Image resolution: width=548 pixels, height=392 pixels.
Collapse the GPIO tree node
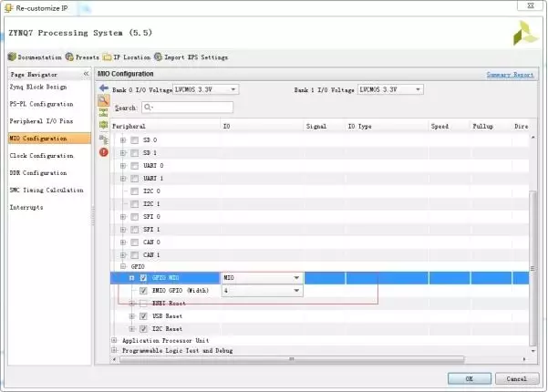tap(123, 266)
